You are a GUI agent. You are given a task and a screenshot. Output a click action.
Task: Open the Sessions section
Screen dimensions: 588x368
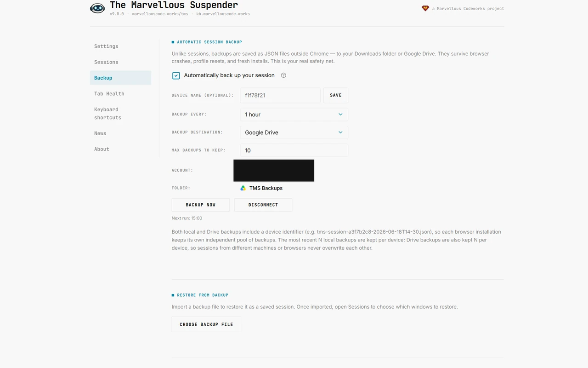click(120, 62)
